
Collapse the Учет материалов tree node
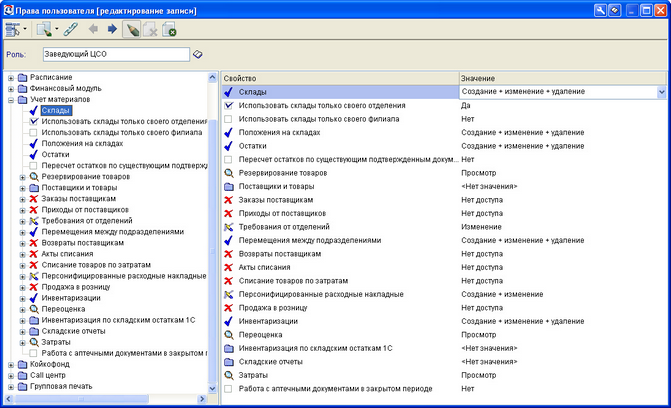click(x=11, y=100)
